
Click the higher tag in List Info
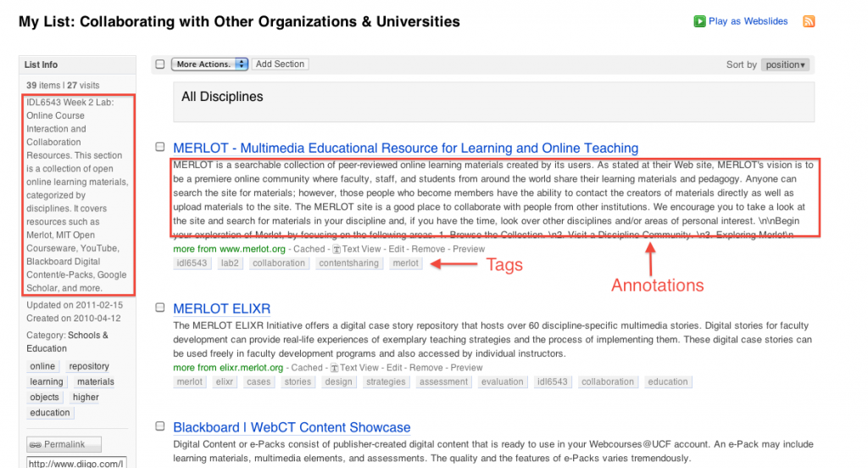86,398
